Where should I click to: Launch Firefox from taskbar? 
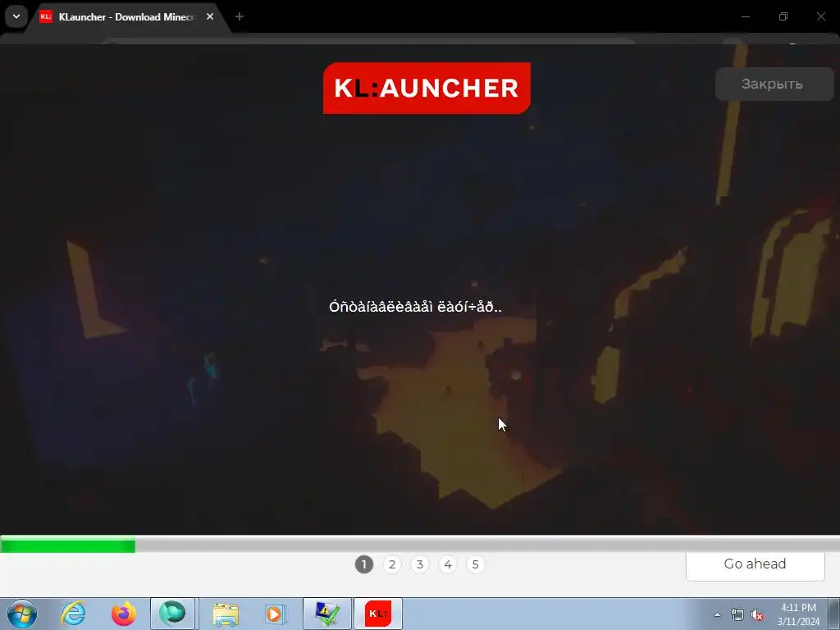point(123,614)
